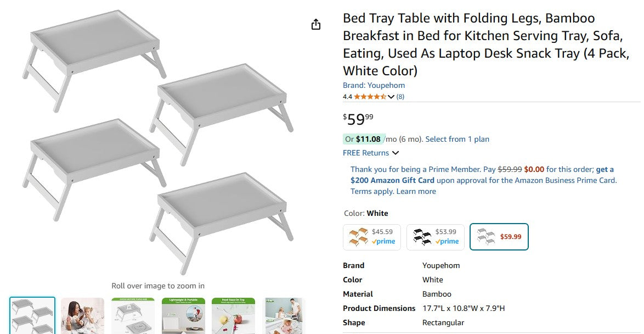Screen dimensions: 644x334
Task: Show the "Check Before Purchase" dimensions thumbnail
Action: tap(133, 316)
